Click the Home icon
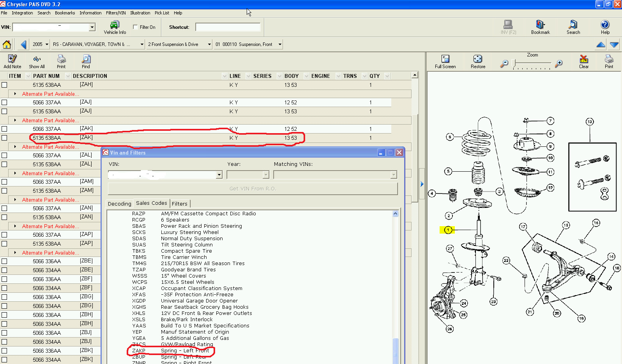The height and width of the screenshot is (364, 622). 7,44
